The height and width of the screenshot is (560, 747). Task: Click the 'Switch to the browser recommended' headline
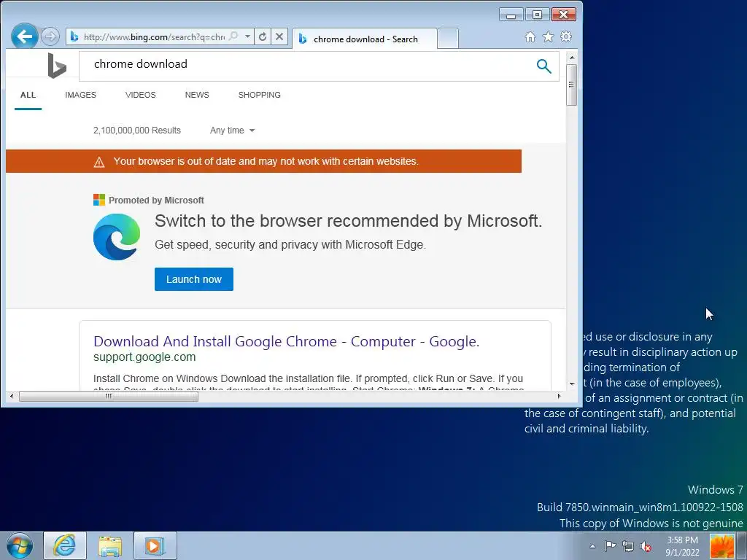point(348,220)
